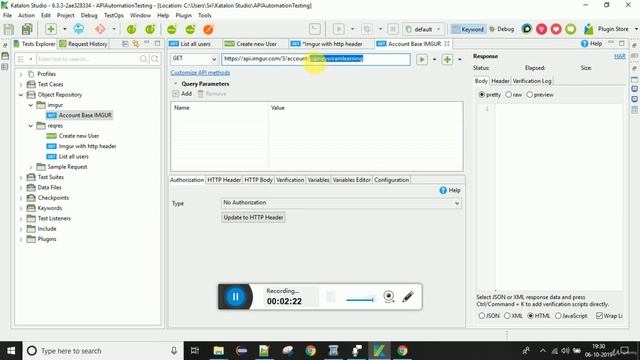This screenshot has width=640, height=360.
Task: Open the Verification Log response tab
Action: point(532,81)
